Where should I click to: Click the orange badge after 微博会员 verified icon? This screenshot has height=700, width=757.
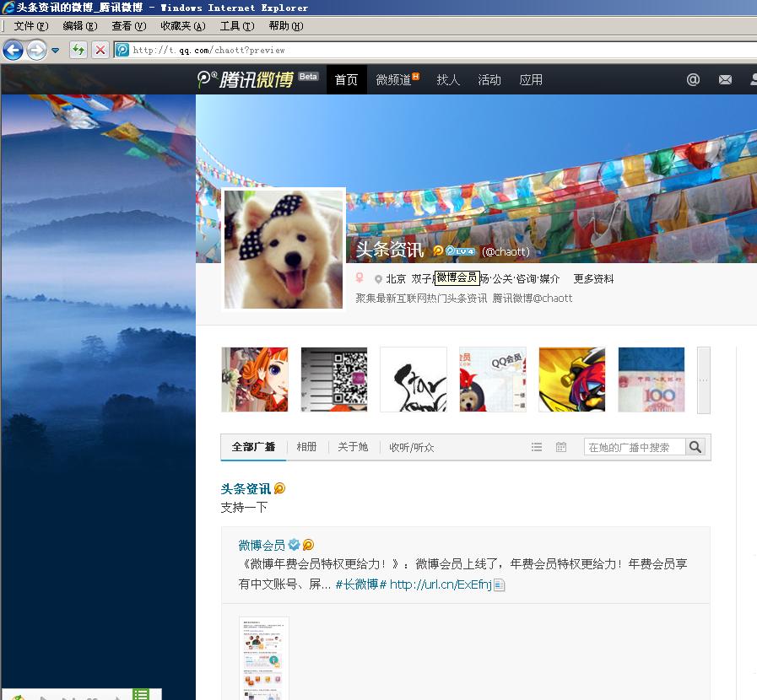(308, 545)
